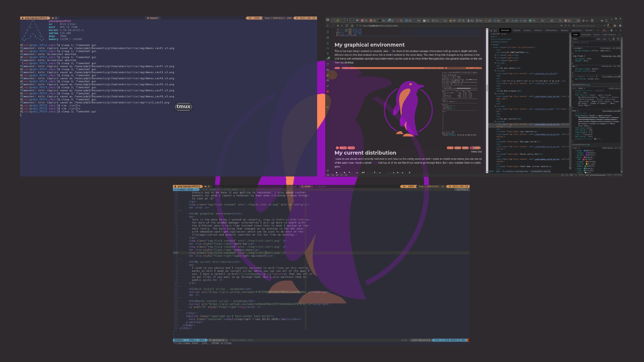The image size is (644, 362).
Task: Click the inspect element picker icon
Action: tap(491, 30)
